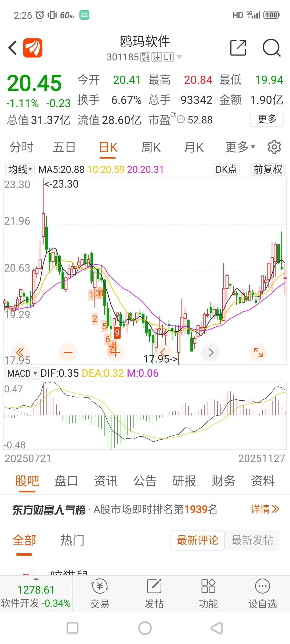Open 交易 trade icon

click(x=100, y=594)
